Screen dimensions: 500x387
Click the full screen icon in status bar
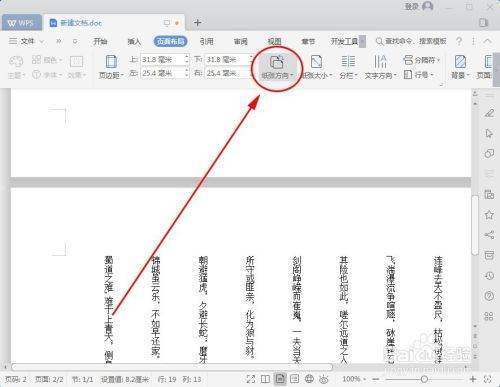coord(251,379)
